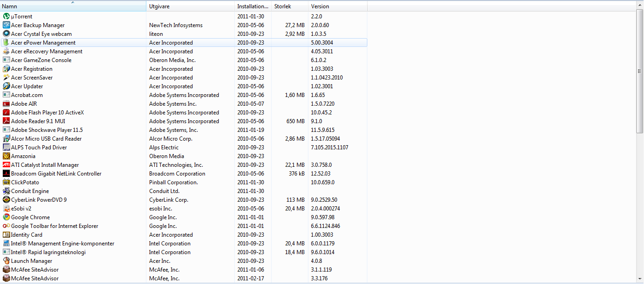Click the Alcor Micro USB Card Reader icon

click(6, 139)
